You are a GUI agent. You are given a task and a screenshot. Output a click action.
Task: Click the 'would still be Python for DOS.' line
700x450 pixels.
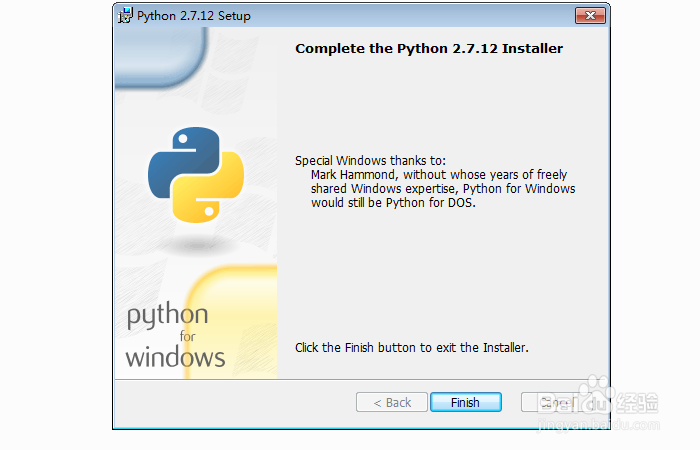[393, 203]
